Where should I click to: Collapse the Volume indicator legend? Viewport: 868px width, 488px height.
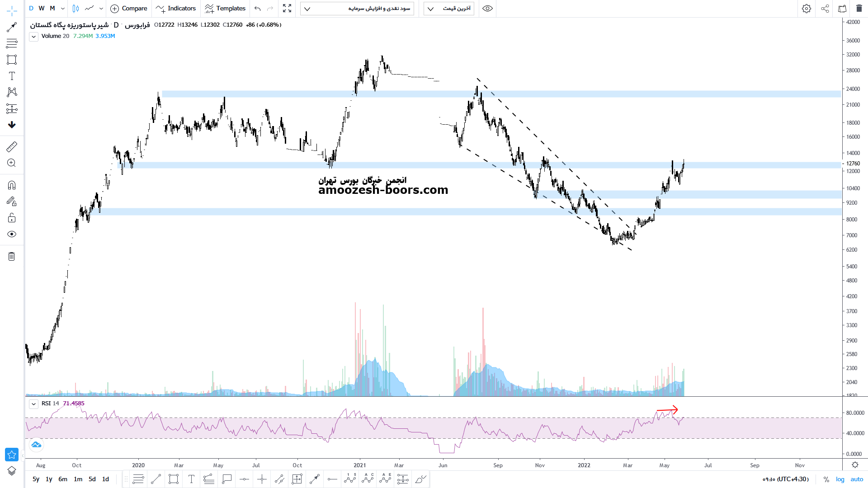click(x=34, y=37)
